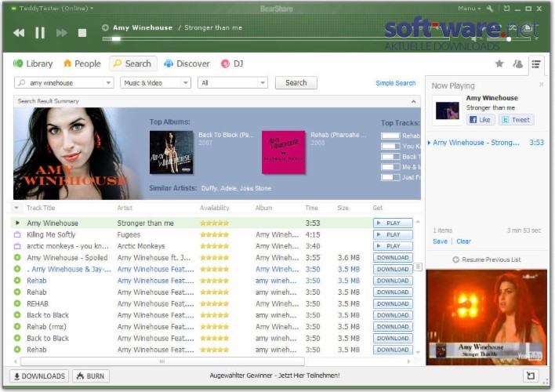Click the mini mode title bar icon
This screenshot has height=392, width=555.
point(507,9)
